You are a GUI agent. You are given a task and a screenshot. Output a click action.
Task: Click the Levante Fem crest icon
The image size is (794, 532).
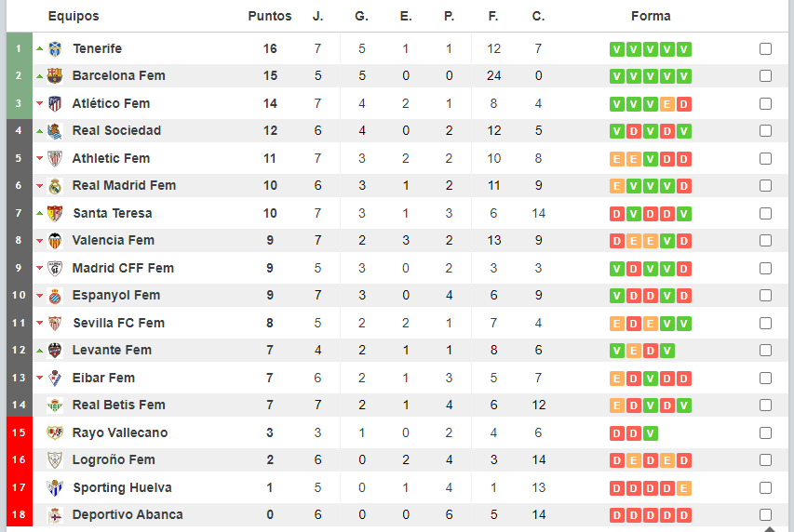tap(55, 351)
